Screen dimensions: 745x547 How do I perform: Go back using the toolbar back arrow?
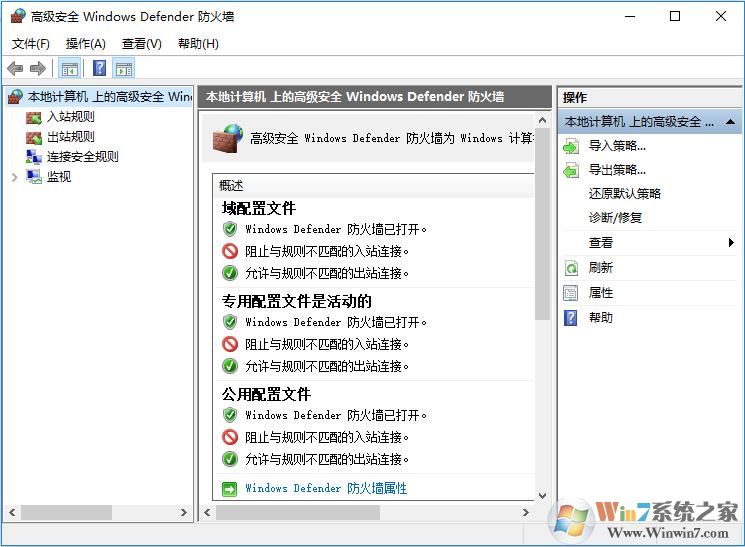coord(15,68)
